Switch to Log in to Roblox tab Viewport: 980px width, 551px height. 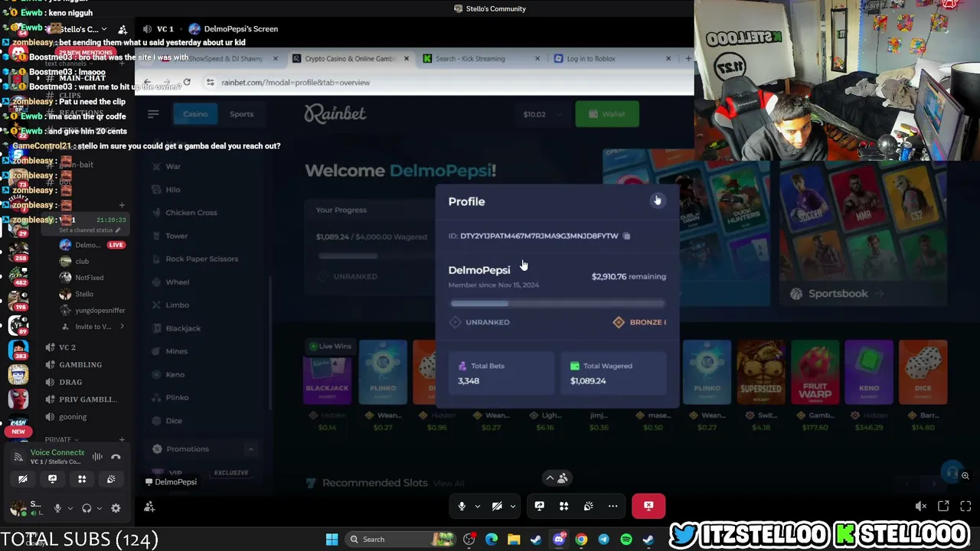pos(613,59)
